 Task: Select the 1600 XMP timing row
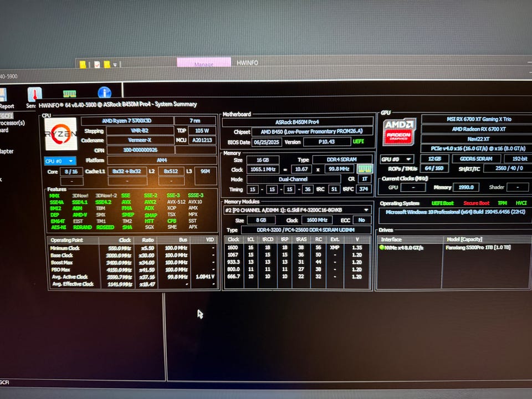coord(297,248)
